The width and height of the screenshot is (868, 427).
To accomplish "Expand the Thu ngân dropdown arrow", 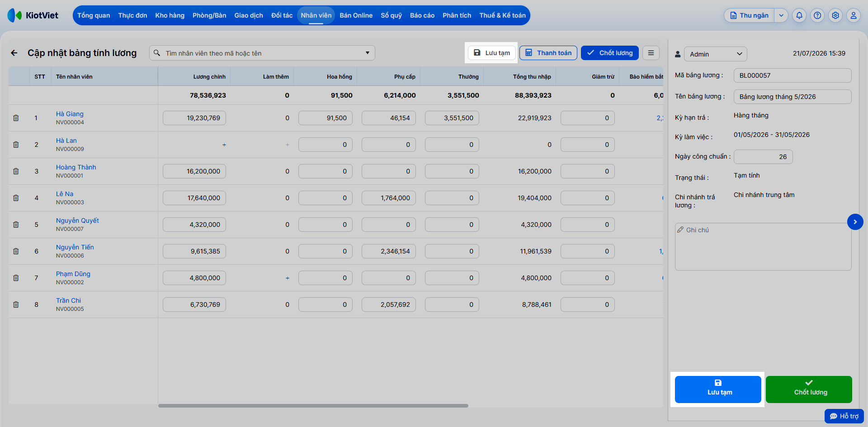I will pos(781,15).
